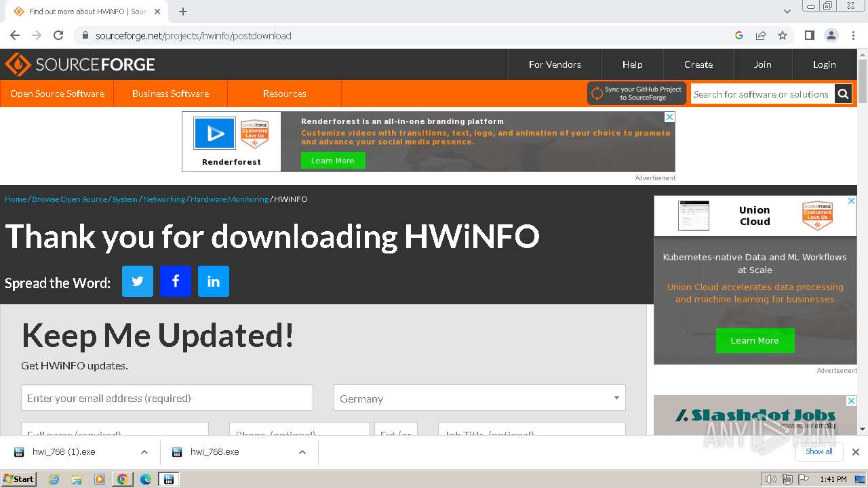
Task: Go to Home breadcrumb link
Action: point(16,199)
